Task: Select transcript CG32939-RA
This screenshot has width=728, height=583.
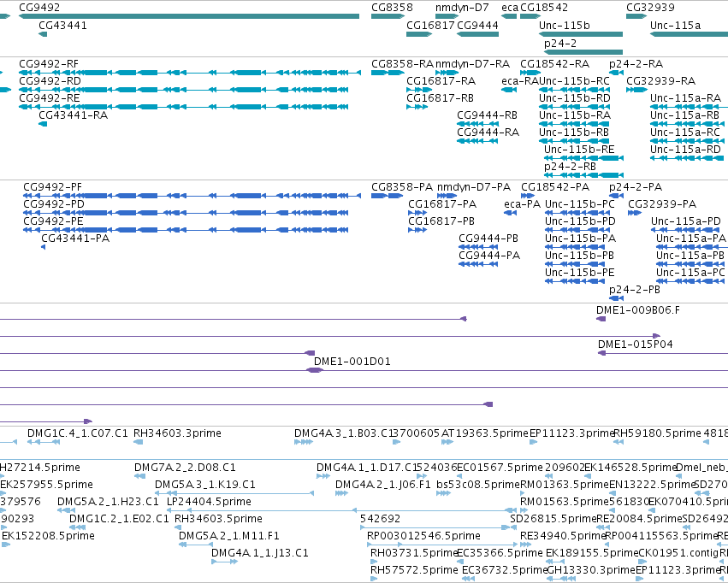Action: point(660,81)
